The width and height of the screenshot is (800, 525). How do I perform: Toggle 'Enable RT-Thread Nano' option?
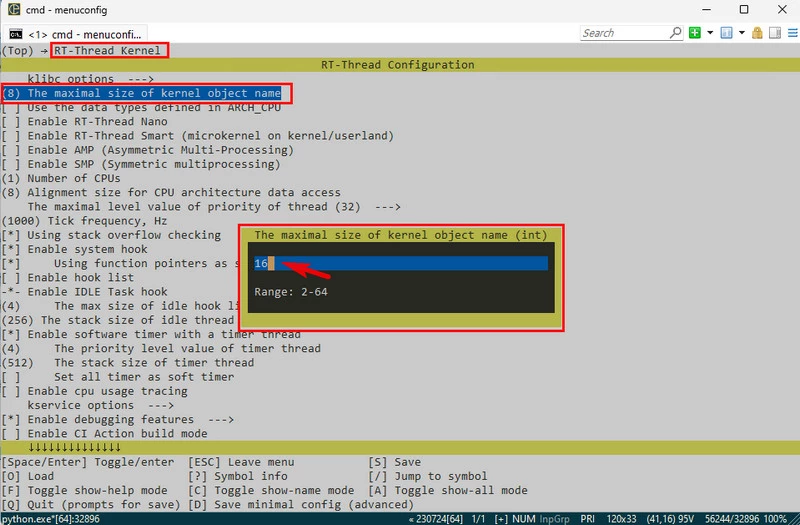(85, 121)
